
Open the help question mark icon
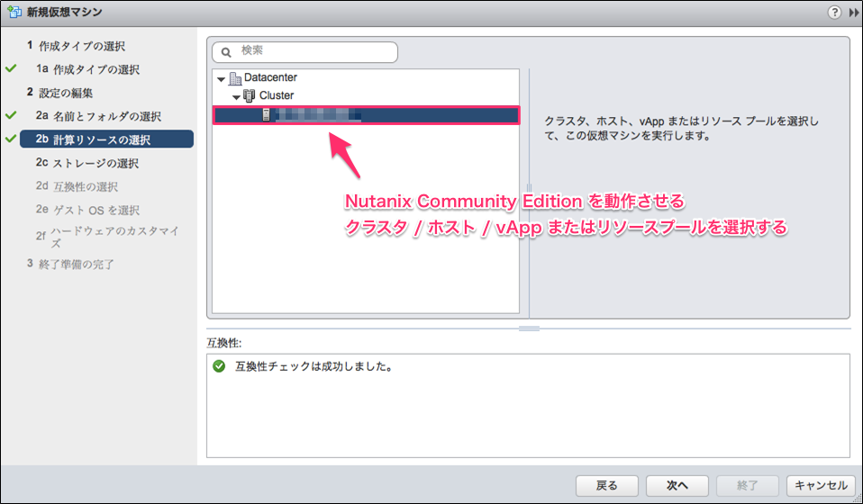[x=834, y=12]
